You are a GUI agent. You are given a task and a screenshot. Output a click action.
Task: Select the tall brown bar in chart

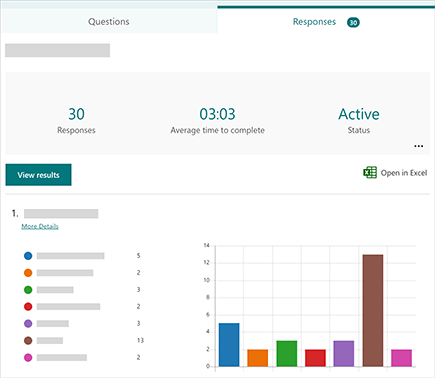pyautogui.click(x=373, y=311)
